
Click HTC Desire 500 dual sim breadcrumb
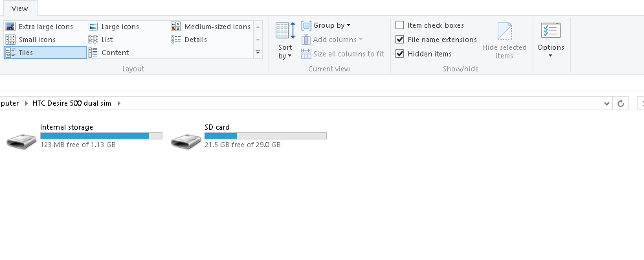72,103
